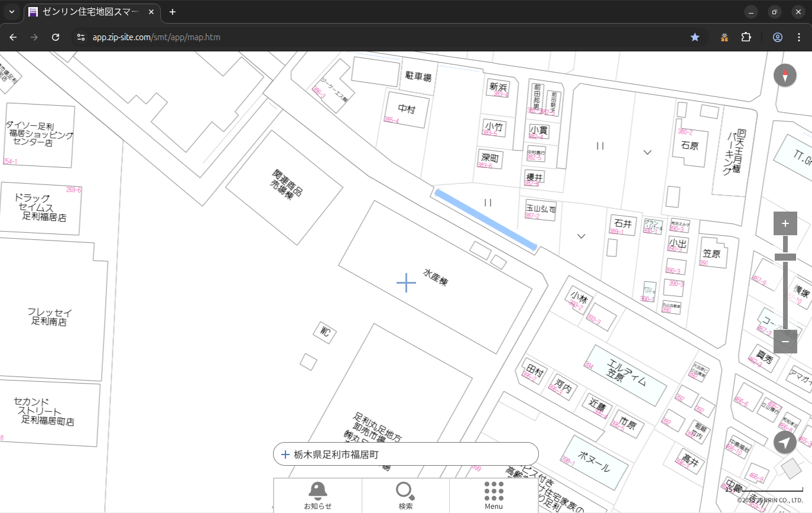Go back to previous page
The height and width of the screenshot is (513, 812).
point(13,37)
